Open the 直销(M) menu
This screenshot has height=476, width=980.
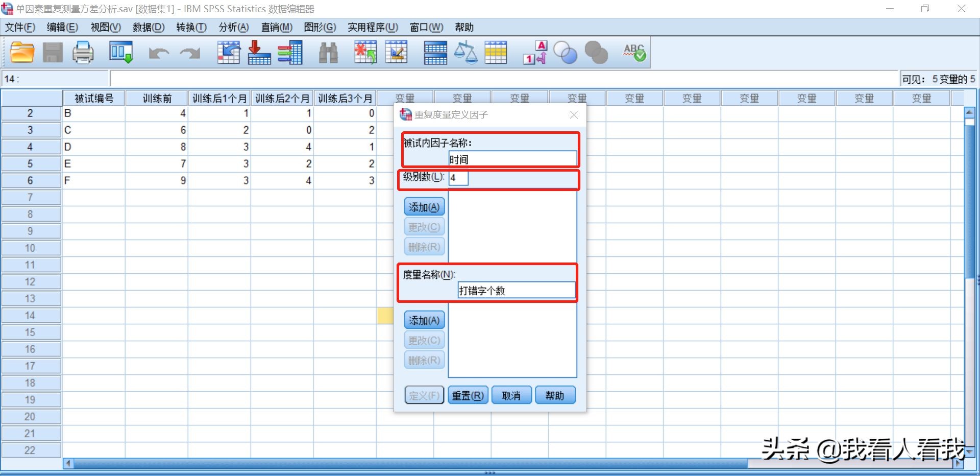(x=277, y=28)
